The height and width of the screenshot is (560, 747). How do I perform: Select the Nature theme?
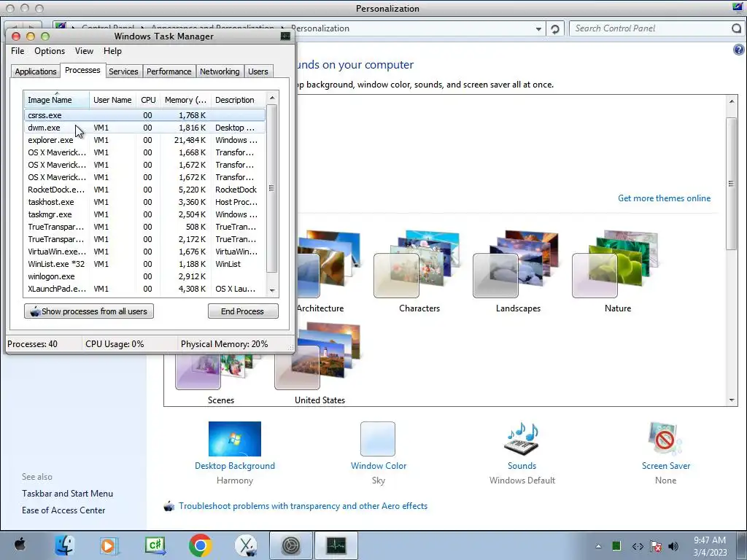tap(617, 273)
